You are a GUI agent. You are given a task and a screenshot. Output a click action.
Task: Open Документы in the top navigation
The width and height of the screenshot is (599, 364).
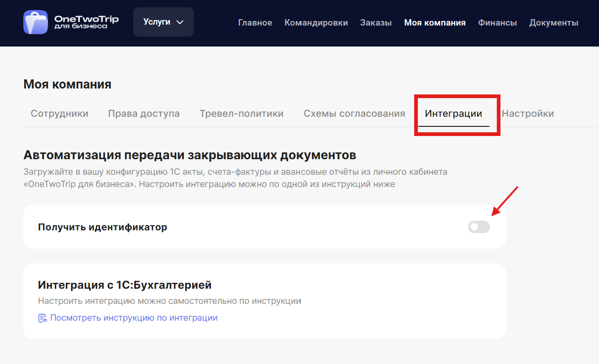pos(554,22)
